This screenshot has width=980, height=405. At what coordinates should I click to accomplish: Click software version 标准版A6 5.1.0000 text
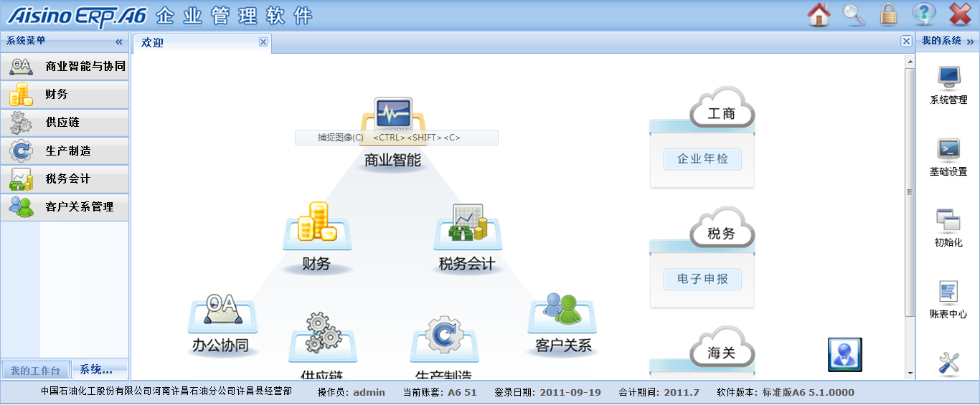point(808,392)
